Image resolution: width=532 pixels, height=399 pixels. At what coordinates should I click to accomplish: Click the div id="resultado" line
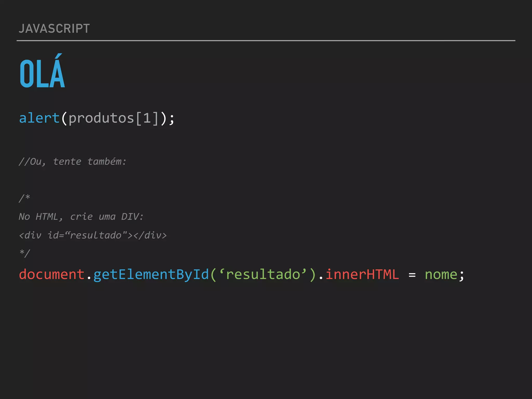(93, 235)
